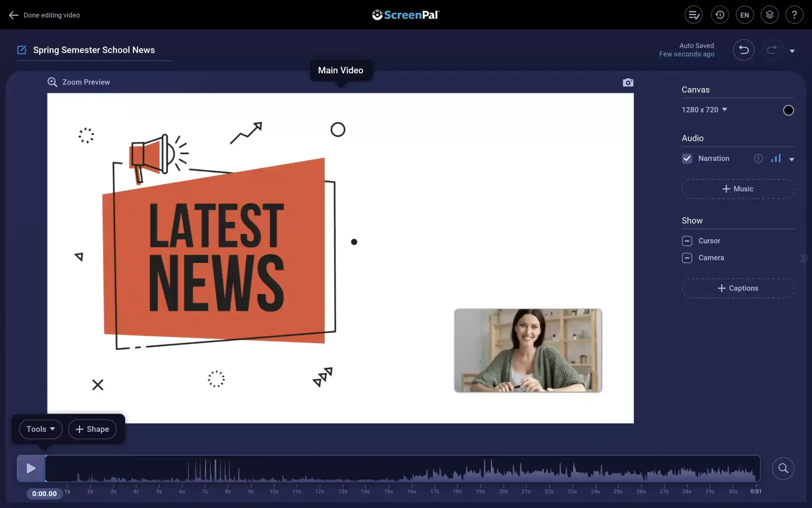Uncheck the Narration checkbox
The image size is (812, 508).
point(687,158)
